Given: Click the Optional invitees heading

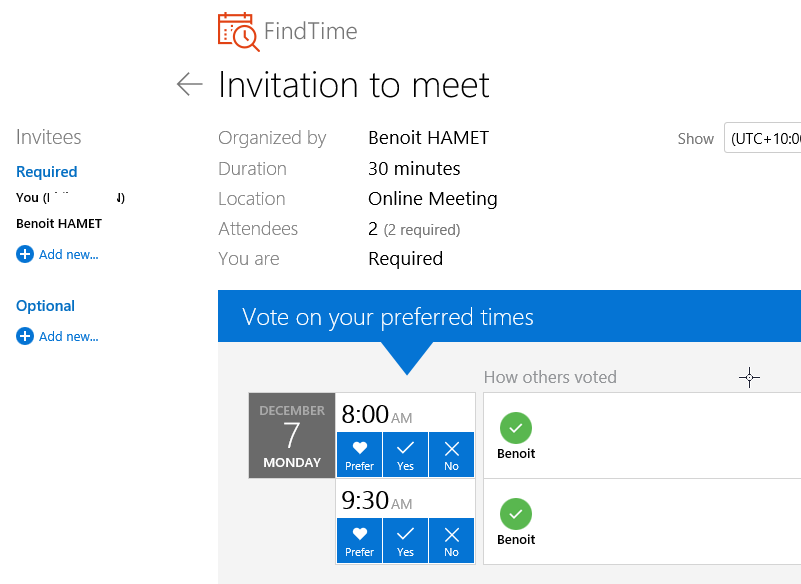Looking at the screenshot, I should (46, 306).
